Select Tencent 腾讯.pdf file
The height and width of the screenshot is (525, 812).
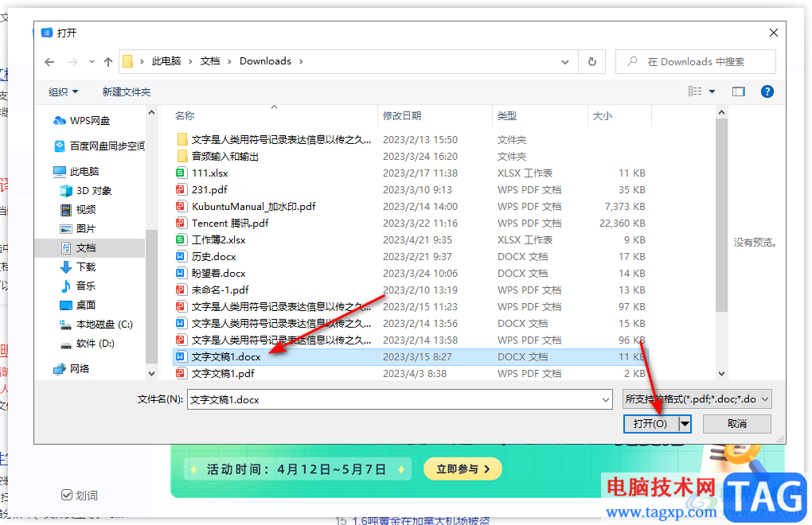(230, 223)
